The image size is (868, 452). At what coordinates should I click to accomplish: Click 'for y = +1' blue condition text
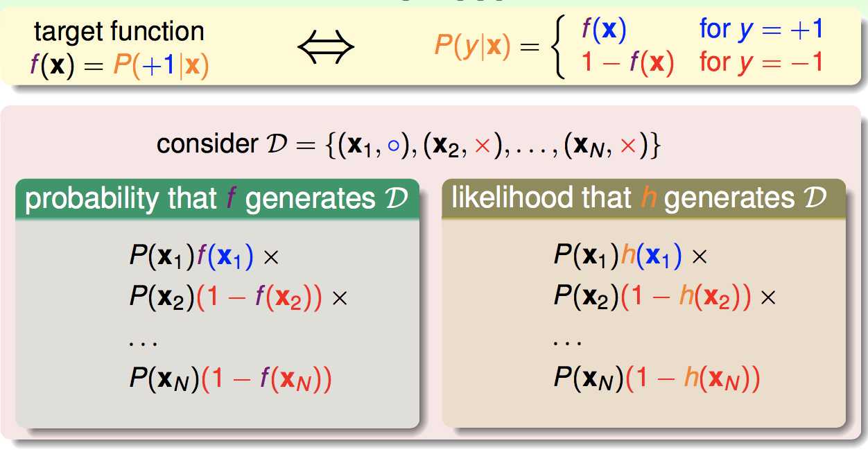[761, 31]
